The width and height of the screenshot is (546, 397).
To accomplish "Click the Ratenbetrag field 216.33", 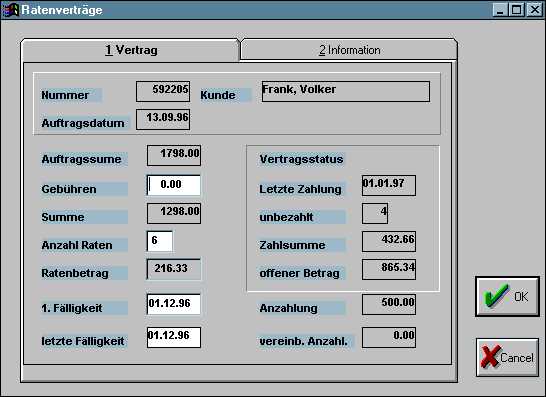I will tap(174, 269).
